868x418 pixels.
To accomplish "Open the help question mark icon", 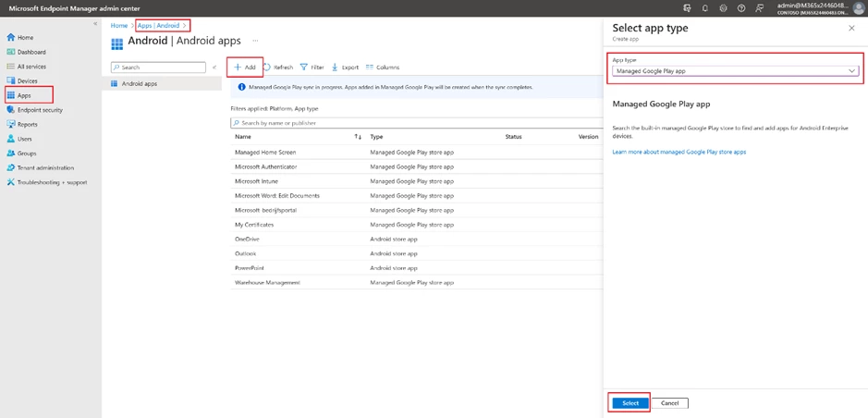I will point(741,8).
